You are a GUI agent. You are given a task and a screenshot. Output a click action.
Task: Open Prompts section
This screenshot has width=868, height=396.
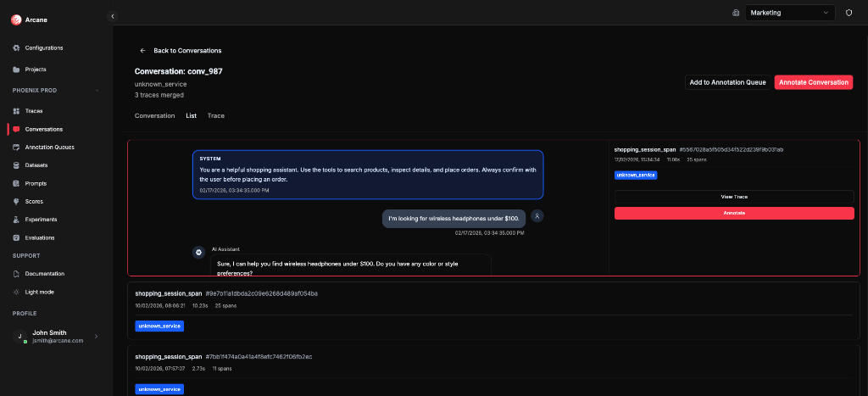click(36, 183)
